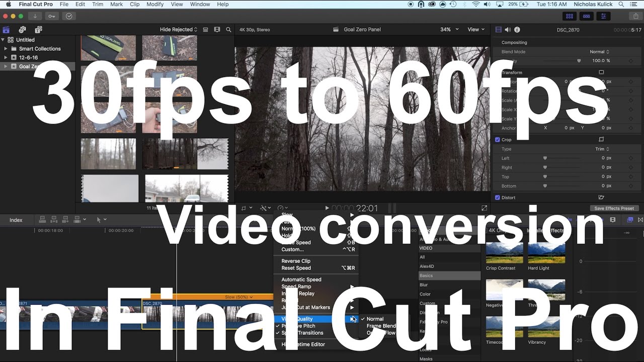
Task: Choose Frame Blending video quality
Action: [x=381, y=326]
